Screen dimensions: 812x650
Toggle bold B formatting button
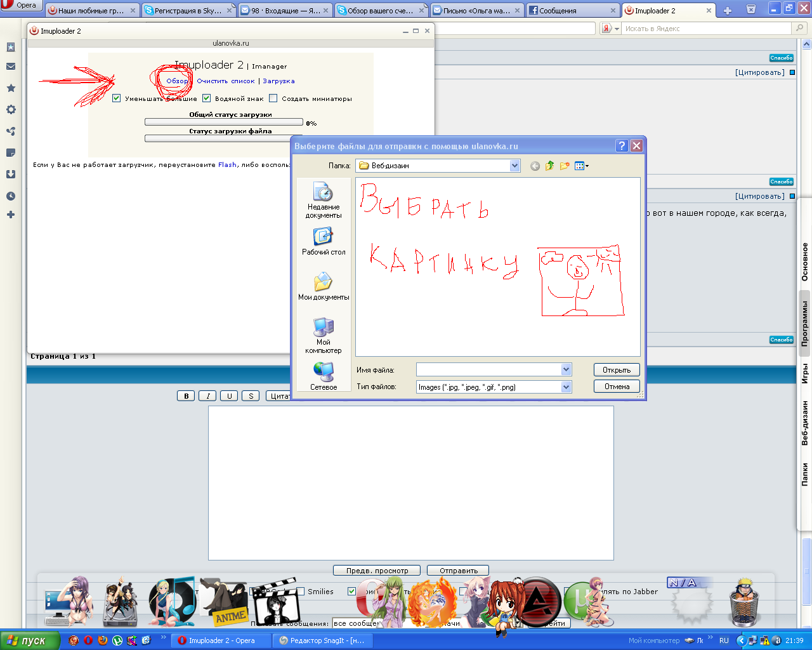tap(186, 396)
